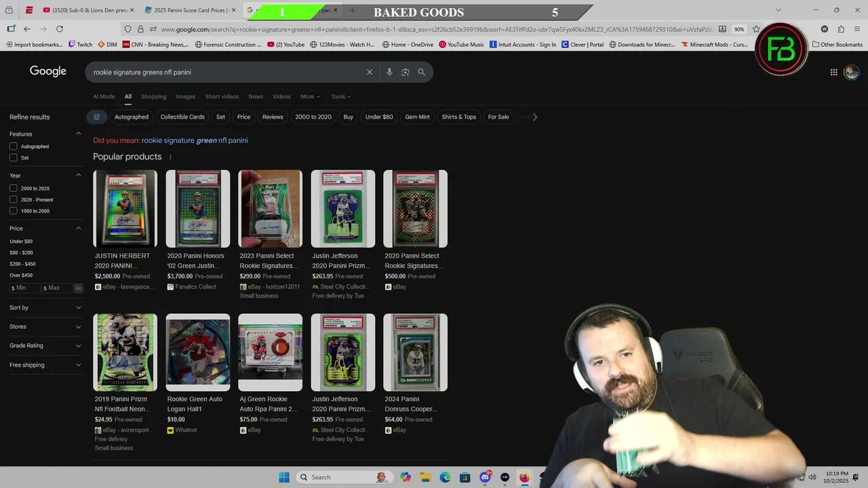Open the CNN Breaking News bookmark
The height and width of the screenshot is (488, 868).
(155, 45)
